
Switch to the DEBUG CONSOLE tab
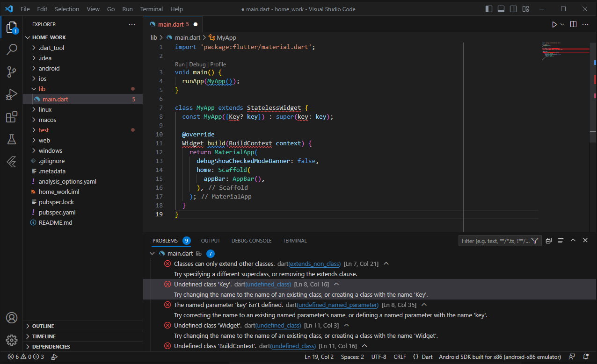pyautogui.click(x=251, y=241)
